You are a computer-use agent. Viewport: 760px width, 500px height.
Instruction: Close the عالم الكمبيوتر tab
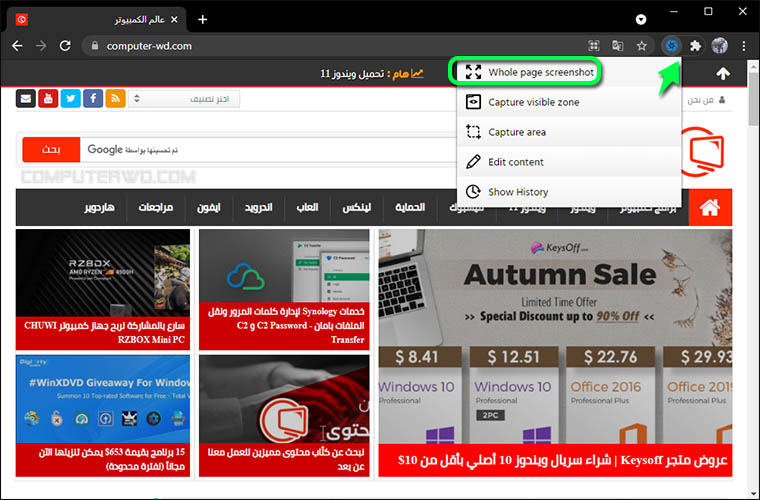174,19
